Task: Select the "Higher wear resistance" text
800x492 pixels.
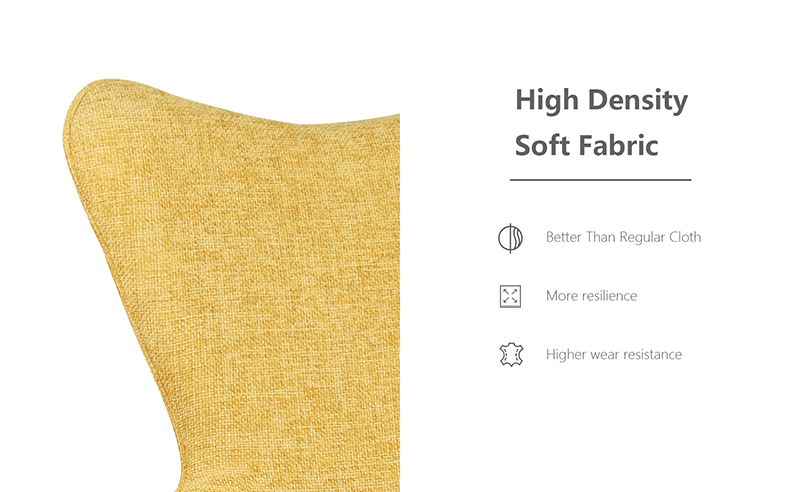Action: click(614, 354)
